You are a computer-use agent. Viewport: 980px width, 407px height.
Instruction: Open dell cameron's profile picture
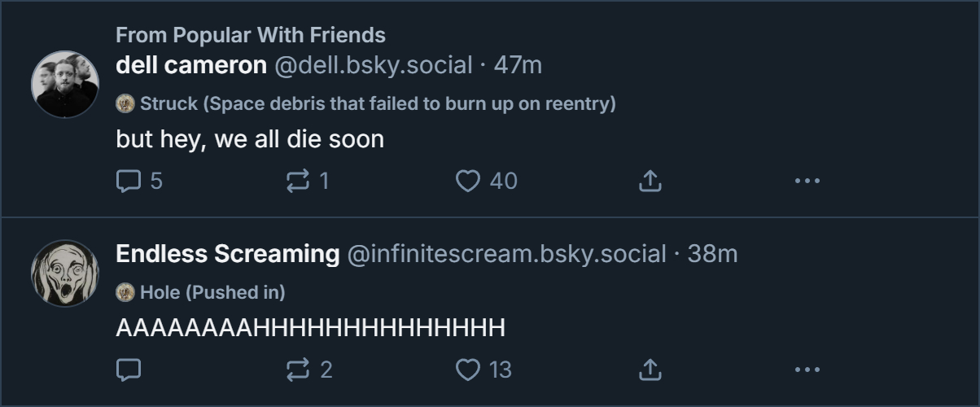tap(65, 85)
